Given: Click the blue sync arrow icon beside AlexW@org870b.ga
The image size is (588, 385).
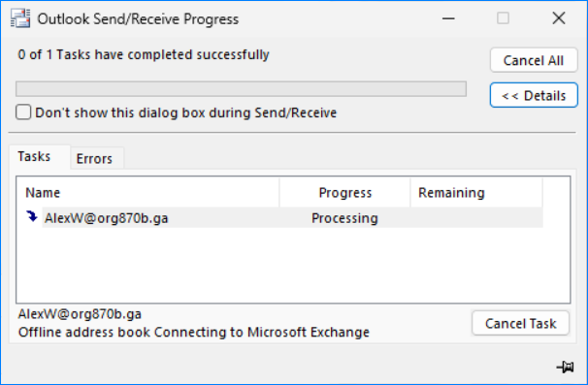Looking at the screenshot, I should coord(32,216).
